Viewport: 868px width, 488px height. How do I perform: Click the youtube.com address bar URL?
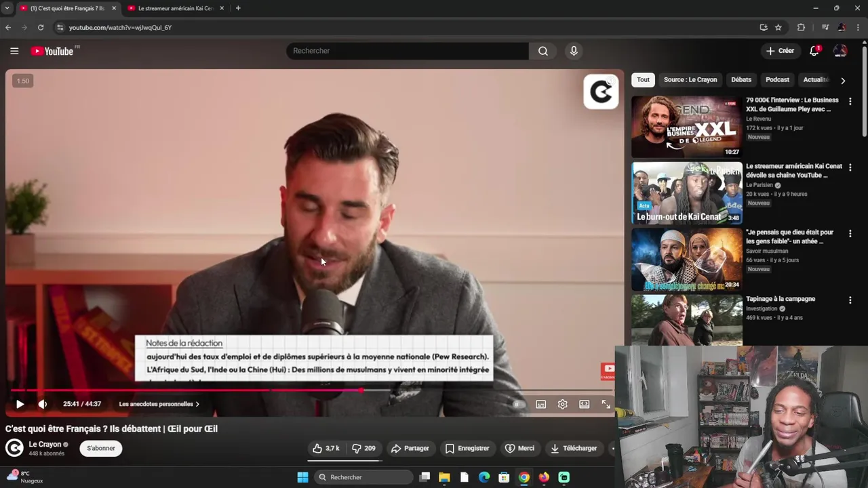point(120,28)
